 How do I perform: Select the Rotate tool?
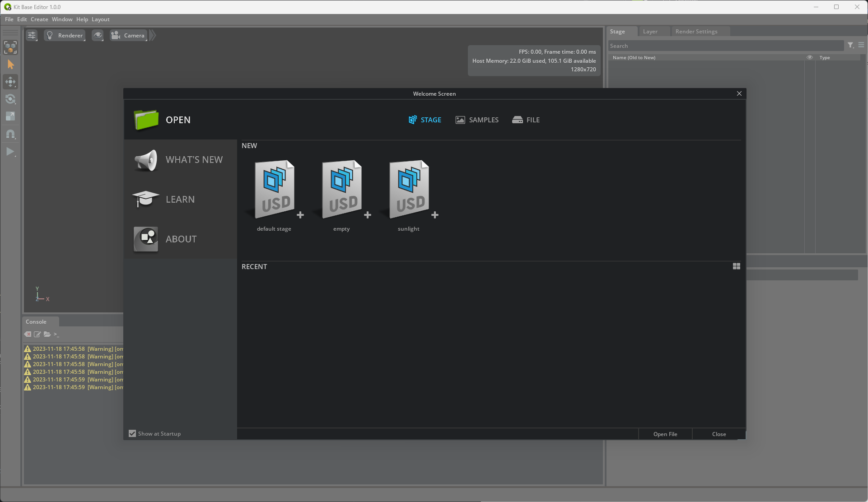10,99
